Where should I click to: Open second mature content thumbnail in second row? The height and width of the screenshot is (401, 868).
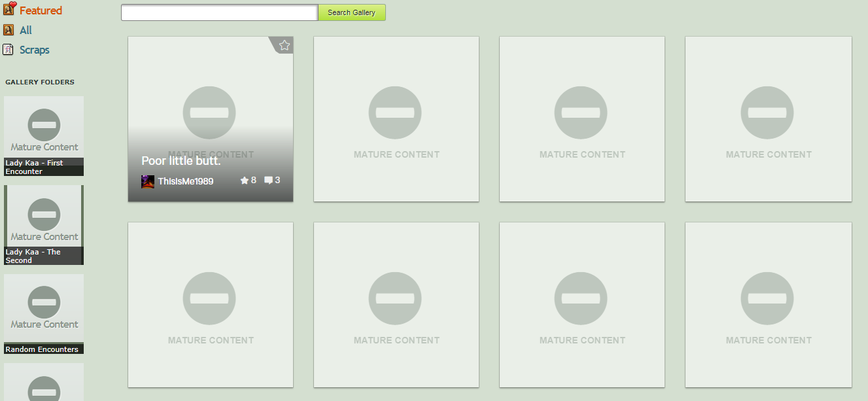click(x=396, y=305)
